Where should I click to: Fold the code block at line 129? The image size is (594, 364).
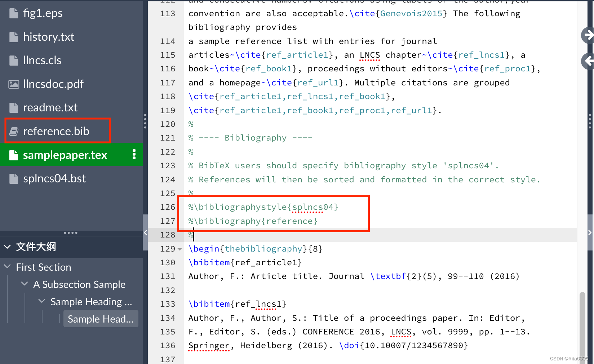click(179, 249)
